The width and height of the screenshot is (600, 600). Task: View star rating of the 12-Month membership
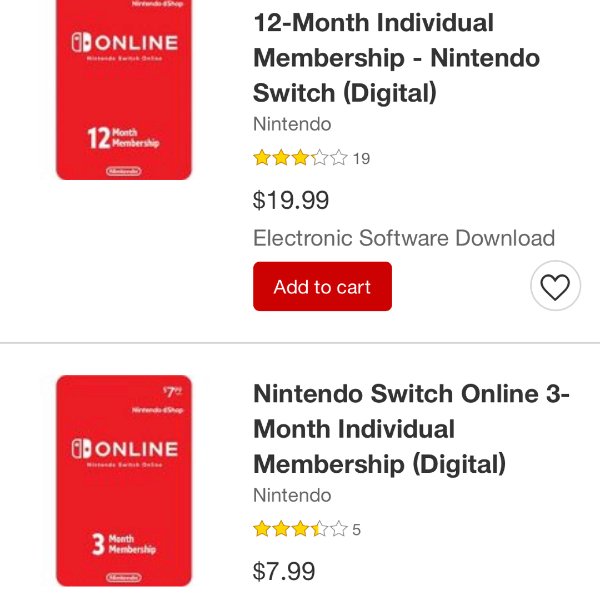pyautogui.click(x=300, y=158)
